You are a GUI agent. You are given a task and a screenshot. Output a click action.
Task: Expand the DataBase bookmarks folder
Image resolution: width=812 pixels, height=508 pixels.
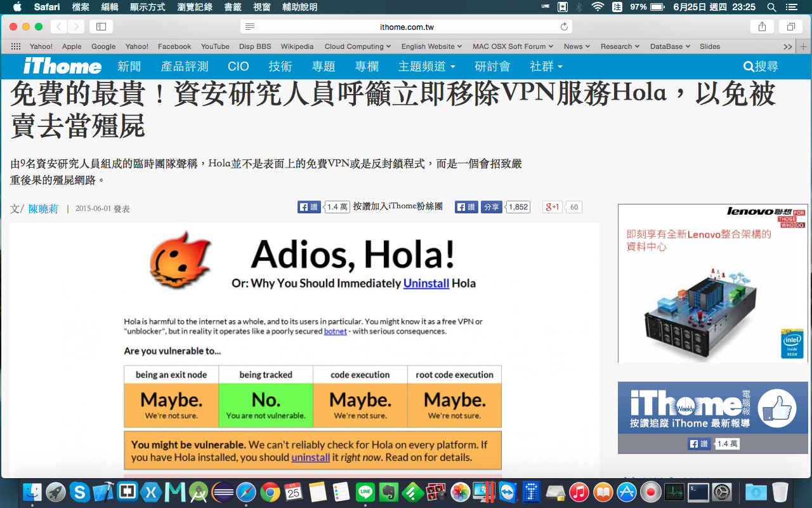[x=670, y=46]
